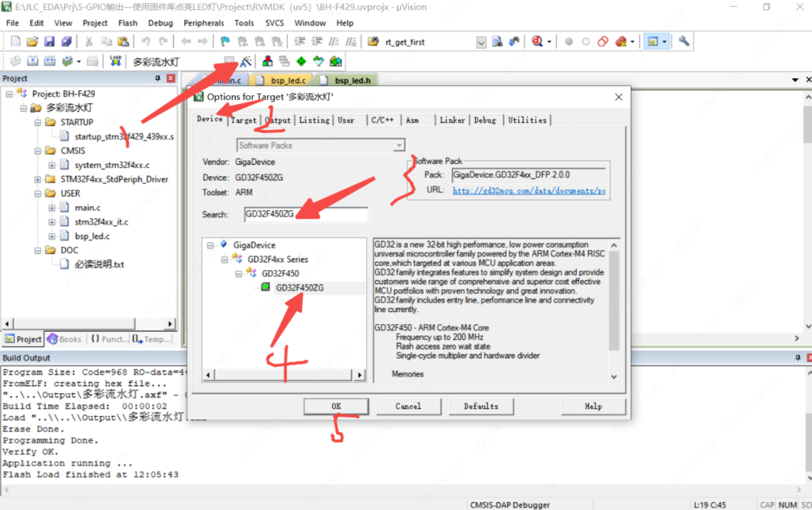
Task: Open the rt_get_first find dropdown
Action: click(x=481, y=42)
